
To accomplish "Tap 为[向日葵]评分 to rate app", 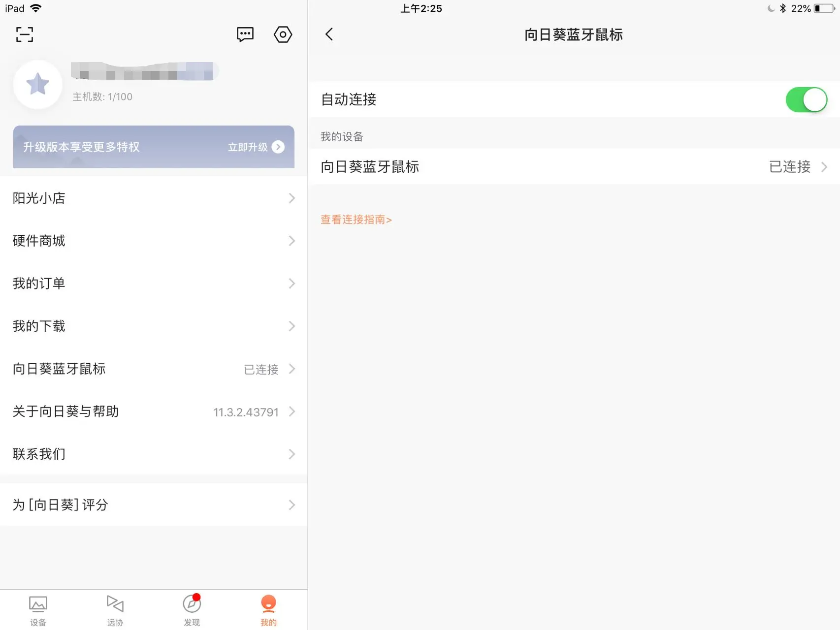I will click(x=154, y=504).
